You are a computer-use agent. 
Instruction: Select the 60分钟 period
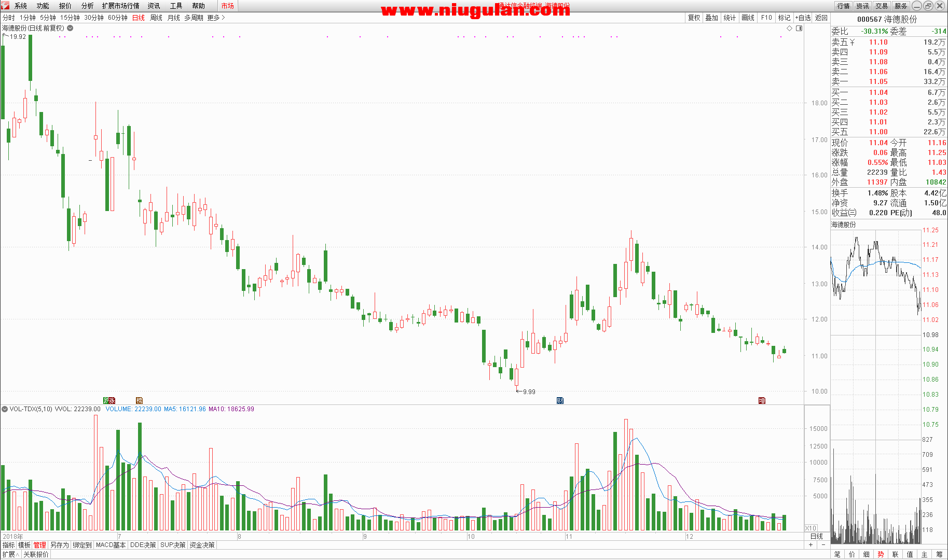(118, 18)
